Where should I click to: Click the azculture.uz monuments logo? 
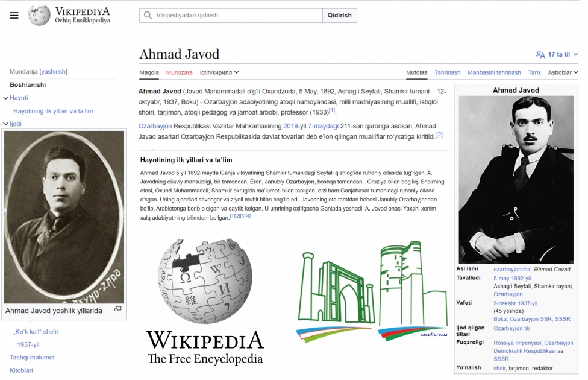pyautogui.click(x=372, y=293)
